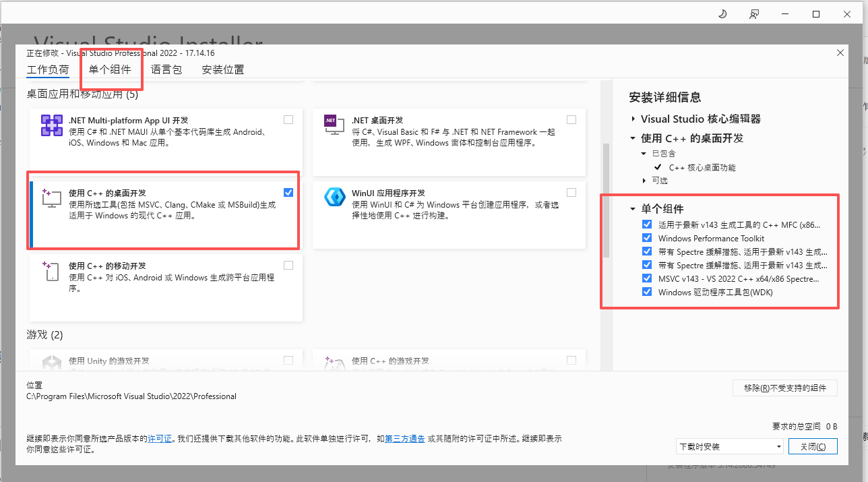The width and height of the screenshot is (868, 482).
Task: Collapse the 单个组件 details section
Action: pyautogui.click(x=633, y=209)
